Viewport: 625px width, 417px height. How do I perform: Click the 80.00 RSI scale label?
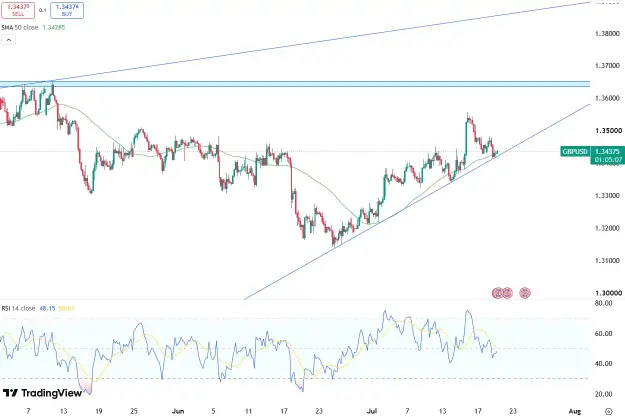click(603, 303)
